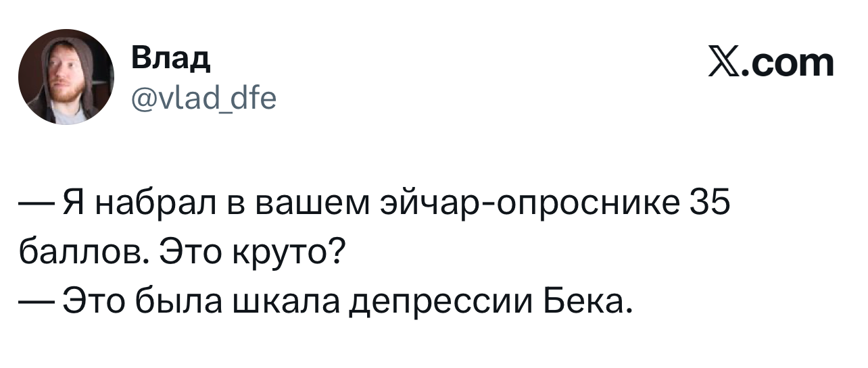The width and height of the screenshot is (868, 368).
Task: Open Влад's profile avatar photo
Action: (66, 76)
